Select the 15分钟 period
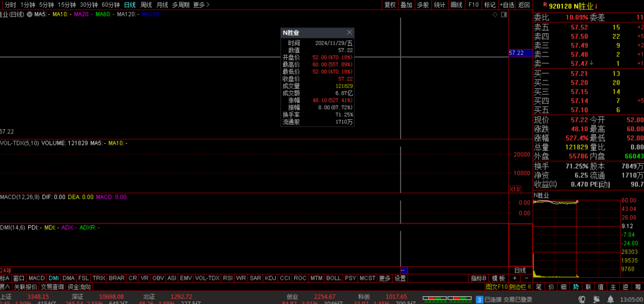This screenshot has width=644, height=304. pyautogui.click(x=66, y=5)
